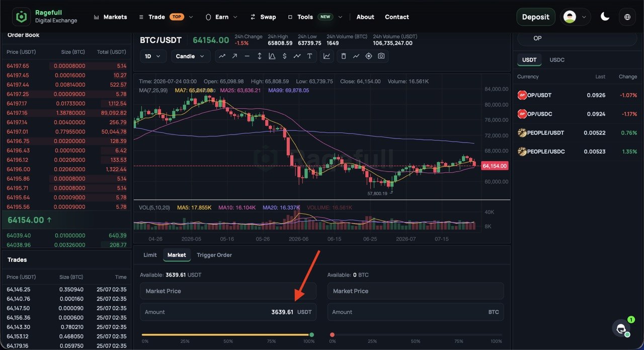Switch to the Trigger Order tab
The height and width of the screenshot is (350, 644).
click(x=214, y=255)
